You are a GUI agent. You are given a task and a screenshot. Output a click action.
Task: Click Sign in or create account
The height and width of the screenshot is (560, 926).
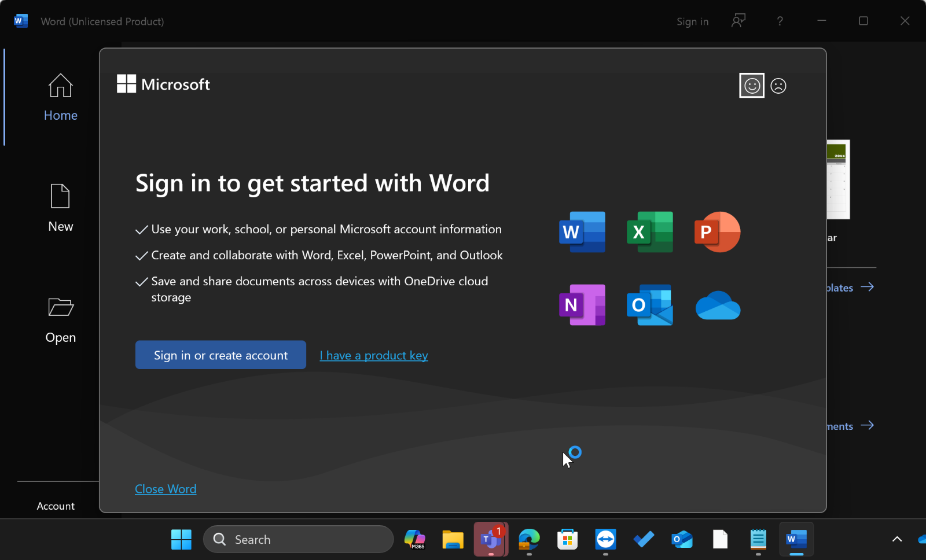(221, 355)
